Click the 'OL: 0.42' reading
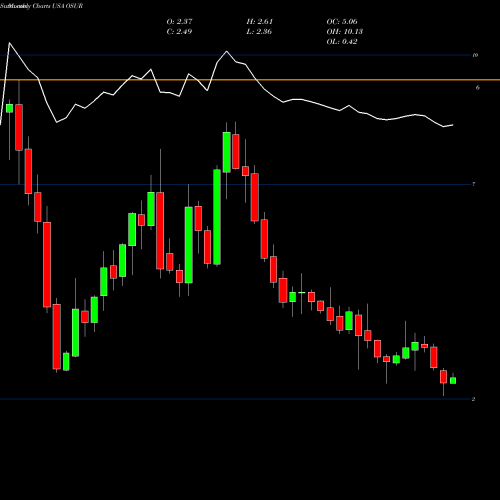This screenshot has height=500, width=500. [342, 41]
